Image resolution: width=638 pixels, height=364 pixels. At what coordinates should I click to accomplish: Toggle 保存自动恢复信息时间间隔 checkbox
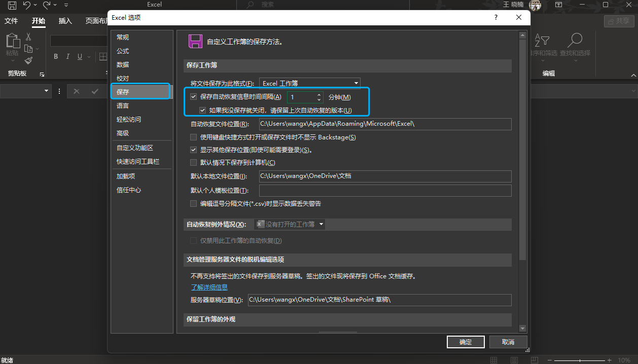click(193, 97)
